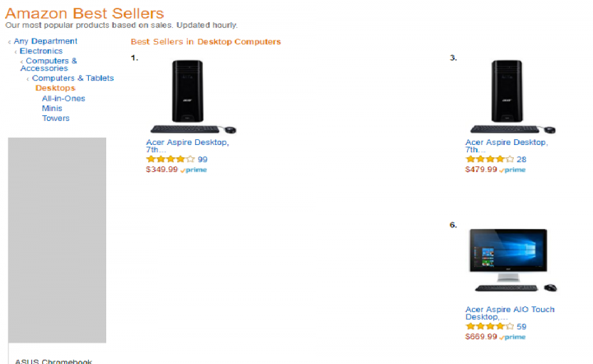Click star rating of the $479.99 Acer desktop

click(490, 159)
